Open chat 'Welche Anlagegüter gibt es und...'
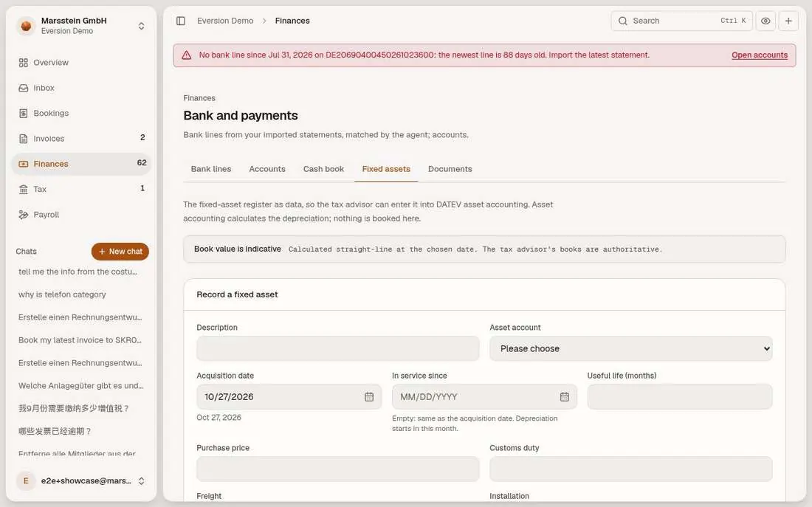 coord(81,386)
